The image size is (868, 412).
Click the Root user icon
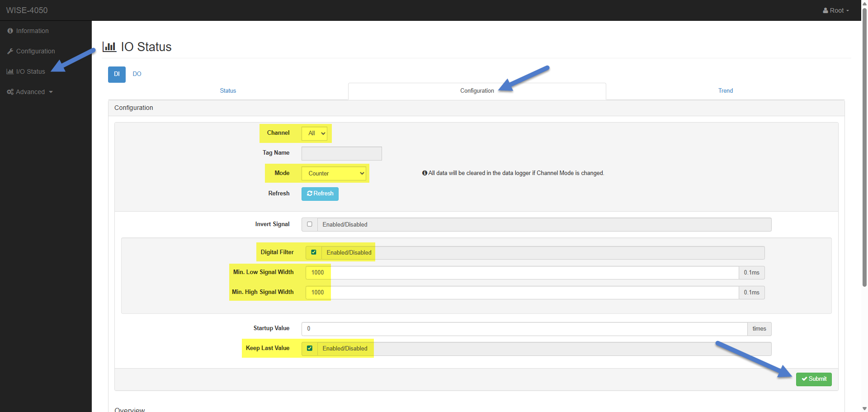[826, 10]
